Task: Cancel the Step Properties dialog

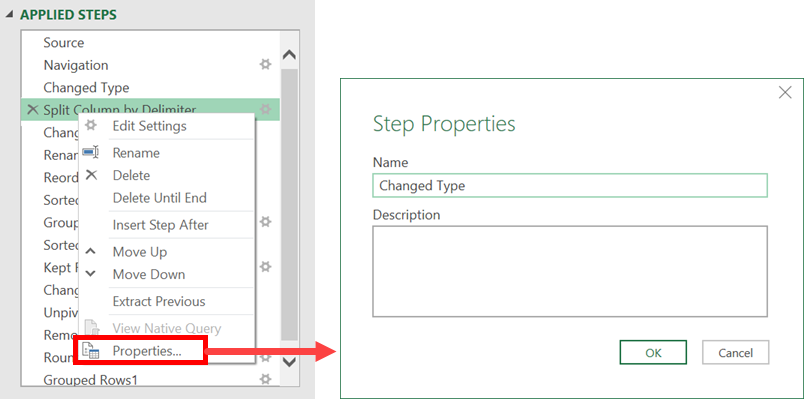Action: click(735, 352)
